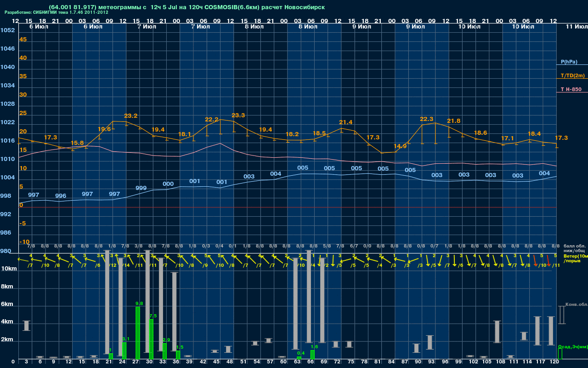The width and height of the screenshot is (588, 368).
Task: Select the T H-850 legend label
Action: point(571,89)
